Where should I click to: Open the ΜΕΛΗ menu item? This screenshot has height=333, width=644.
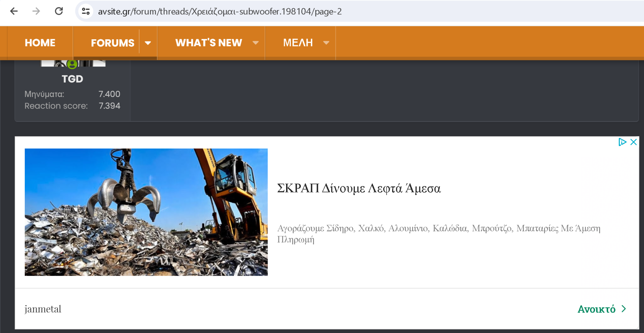click(x=298, y=43)
